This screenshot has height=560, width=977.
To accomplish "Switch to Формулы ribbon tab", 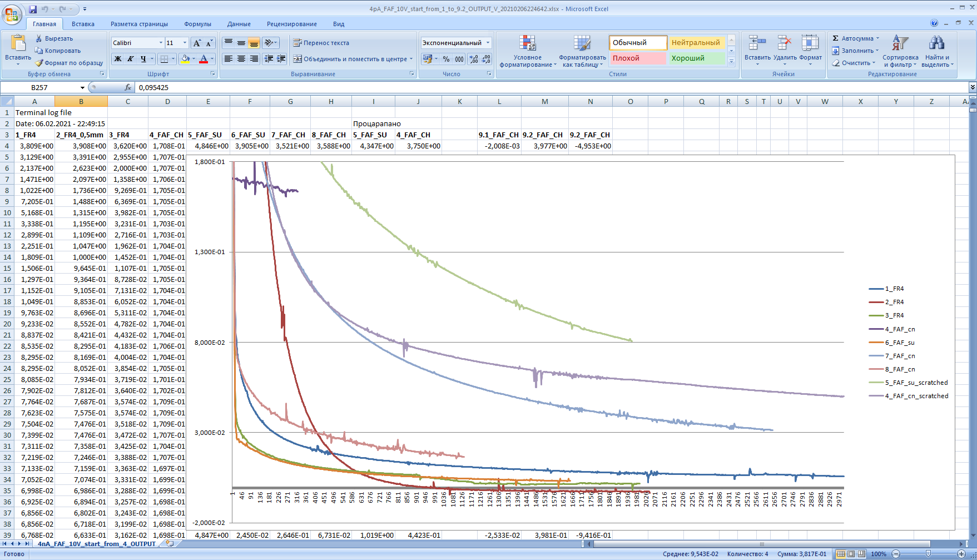I will click(x=197, y=24).
